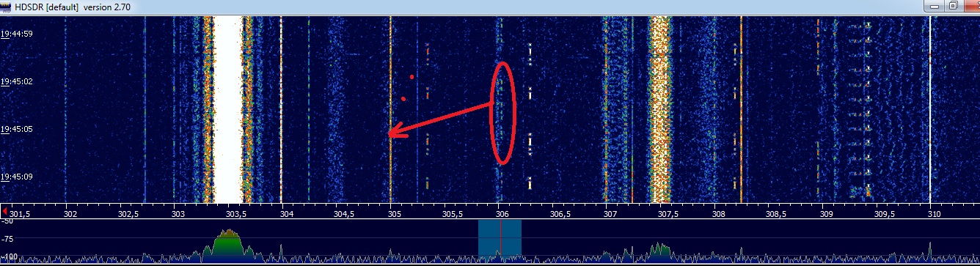Tune to 302 on the frequency scale
The height and width of the screenshot is (266, 980).
pyautogui.click(x=70, y=215)
